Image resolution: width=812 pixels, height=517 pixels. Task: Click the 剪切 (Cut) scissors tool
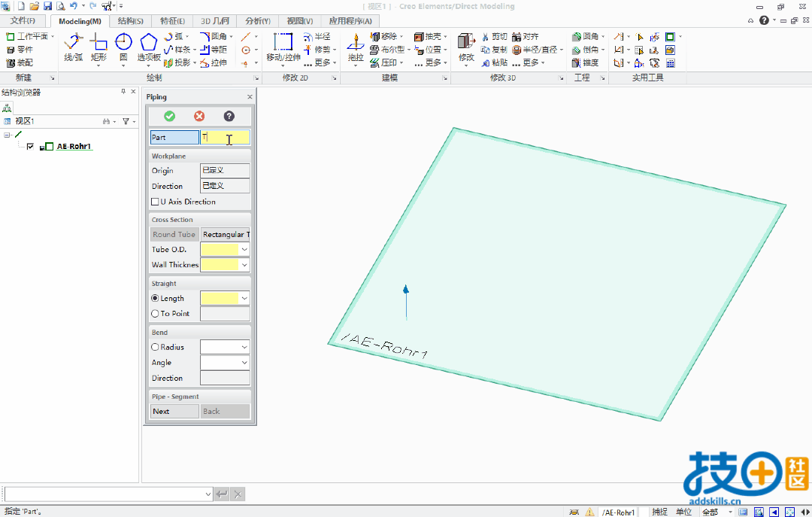(495, 36)
